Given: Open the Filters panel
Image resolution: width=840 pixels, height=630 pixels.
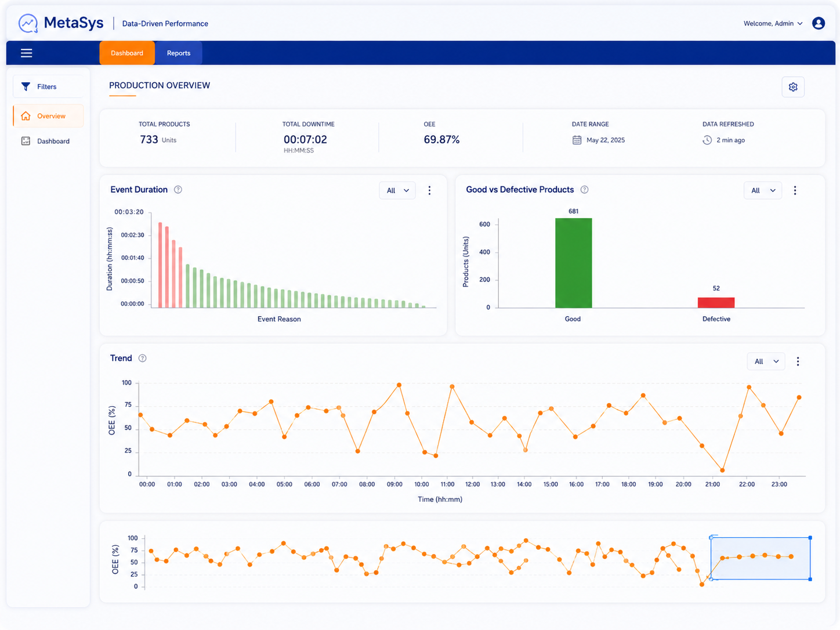Looking at the screenshot, I should [x=48, y=86].
